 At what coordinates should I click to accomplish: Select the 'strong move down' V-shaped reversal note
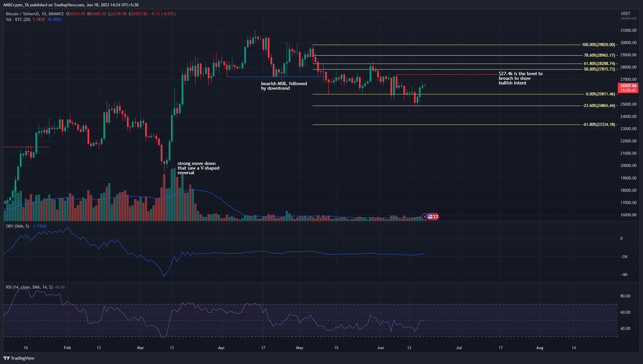click(x=198, y=168)
